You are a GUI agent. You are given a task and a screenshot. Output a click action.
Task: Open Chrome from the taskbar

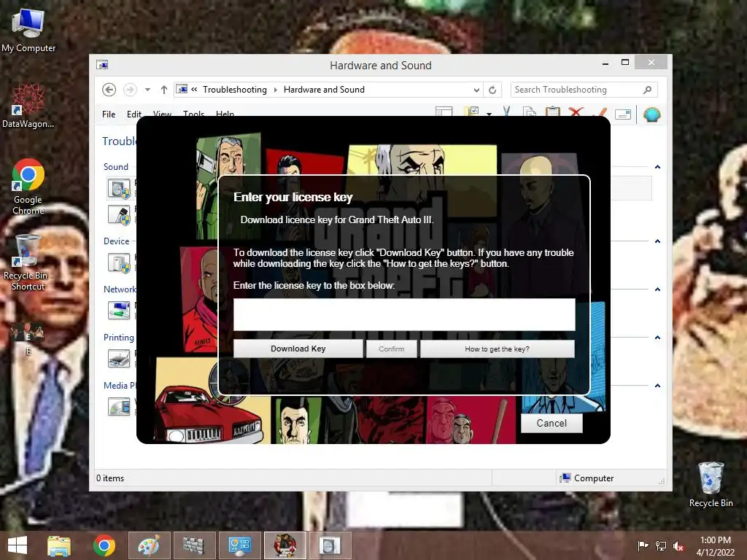104,545
